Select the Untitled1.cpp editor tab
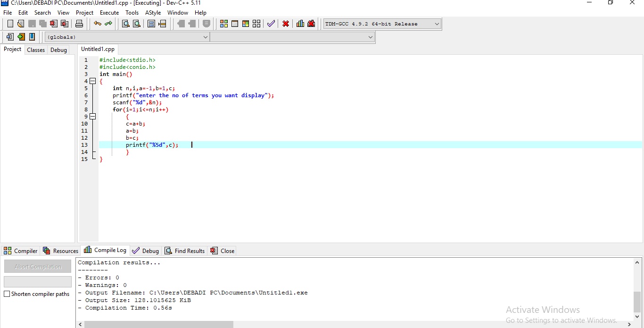644x328 pixels. pyautogui.click(x=98, y=49)
